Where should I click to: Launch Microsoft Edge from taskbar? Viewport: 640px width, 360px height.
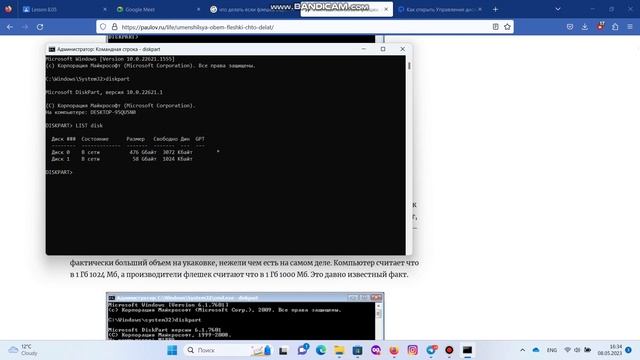[x=321, y=350]
